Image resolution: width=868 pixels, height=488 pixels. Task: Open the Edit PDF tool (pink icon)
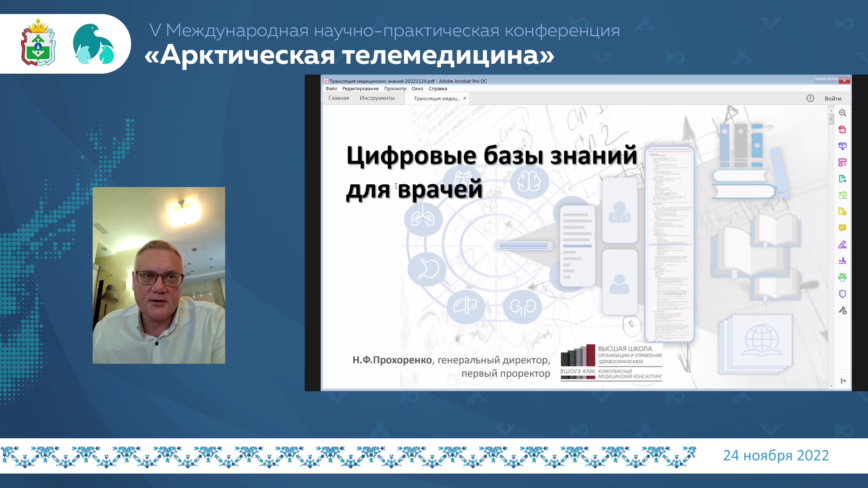pyautogui.click(x=842, y=163)
